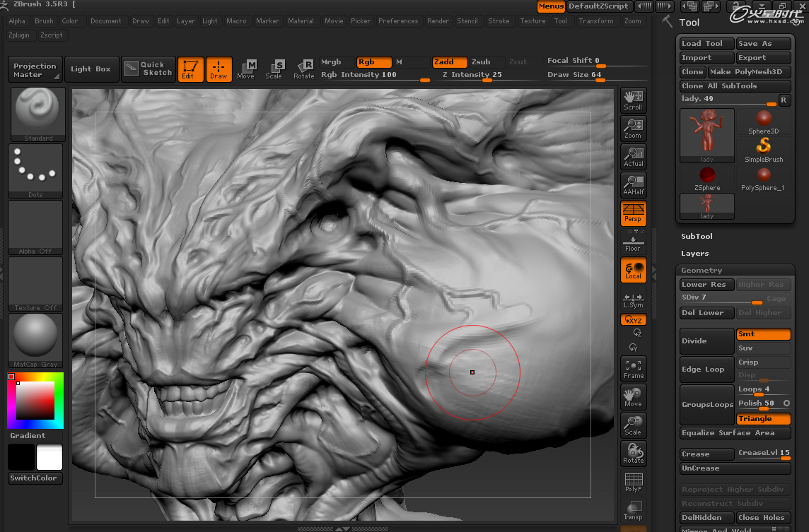809x532 pixels.
Task: Click the Load Tool button
Action: pos(707,43)
